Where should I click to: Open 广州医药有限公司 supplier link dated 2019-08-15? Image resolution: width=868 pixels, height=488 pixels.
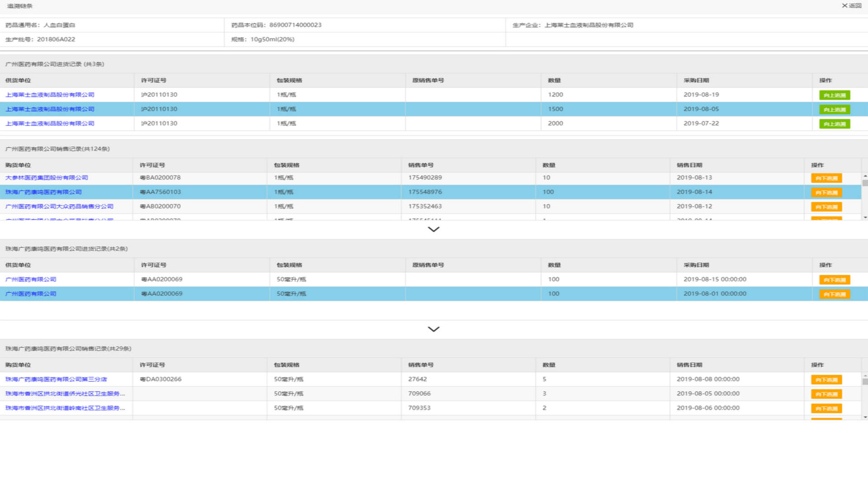click(31, 279)
